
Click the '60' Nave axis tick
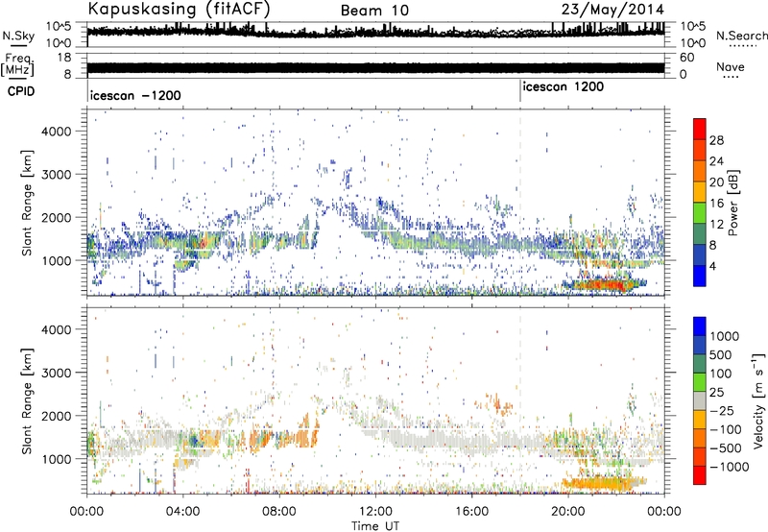[x=687, y=58]
